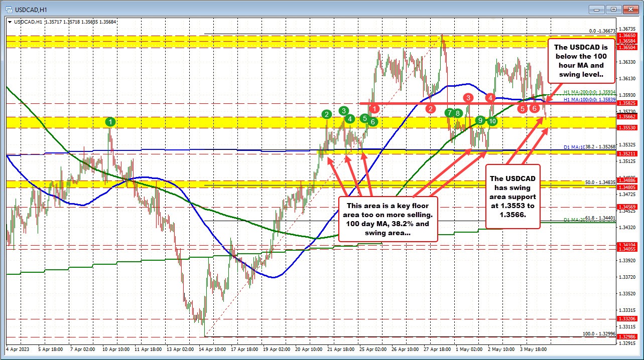Image resolution: width=644 pixels, height=360 pixels.
Task: Select the H1 MA:200:0:0: 1.35934 label
Action: point(589,92)
